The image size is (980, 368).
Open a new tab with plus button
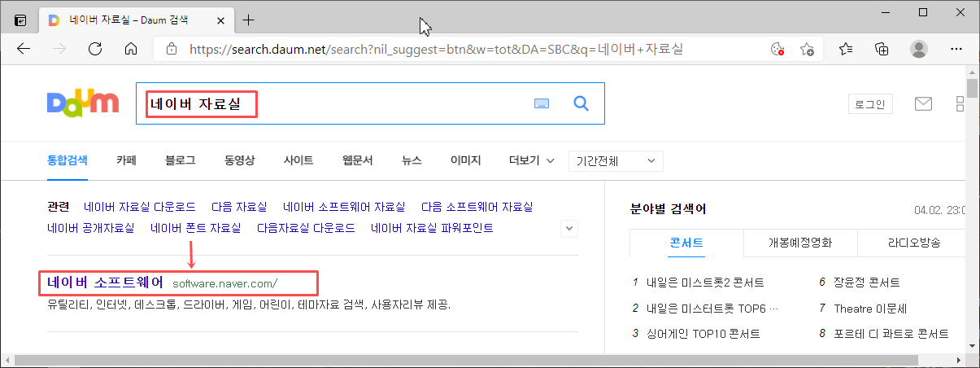(x=249, y=20)
